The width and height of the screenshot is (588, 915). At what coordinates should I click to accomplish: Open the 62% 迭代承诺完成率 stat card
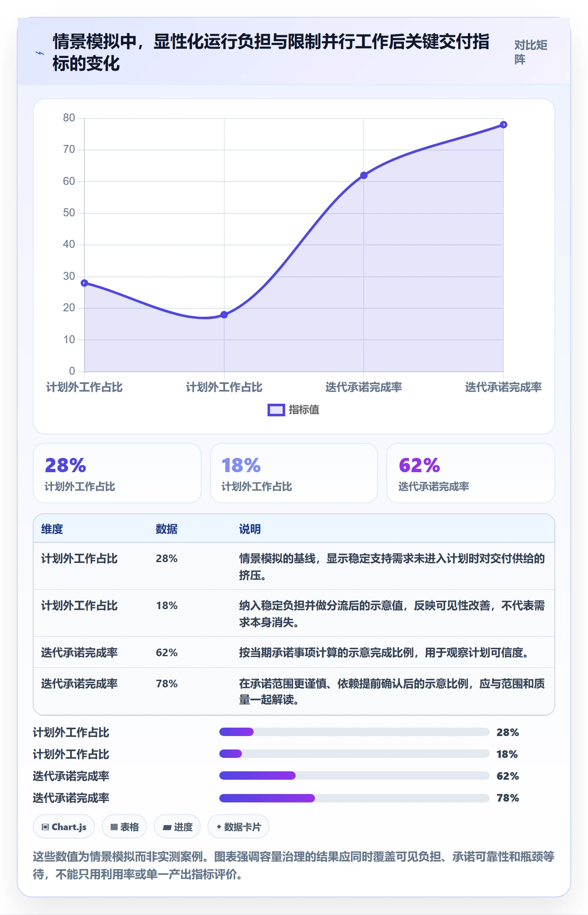click(x=471, y=473)
